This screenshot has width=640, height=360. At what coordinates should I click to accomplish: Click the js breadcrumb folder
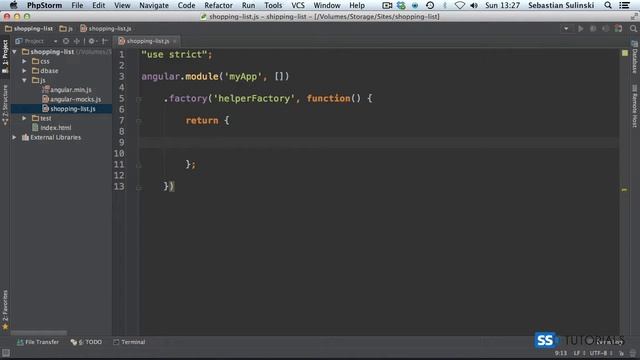point(66,29)
